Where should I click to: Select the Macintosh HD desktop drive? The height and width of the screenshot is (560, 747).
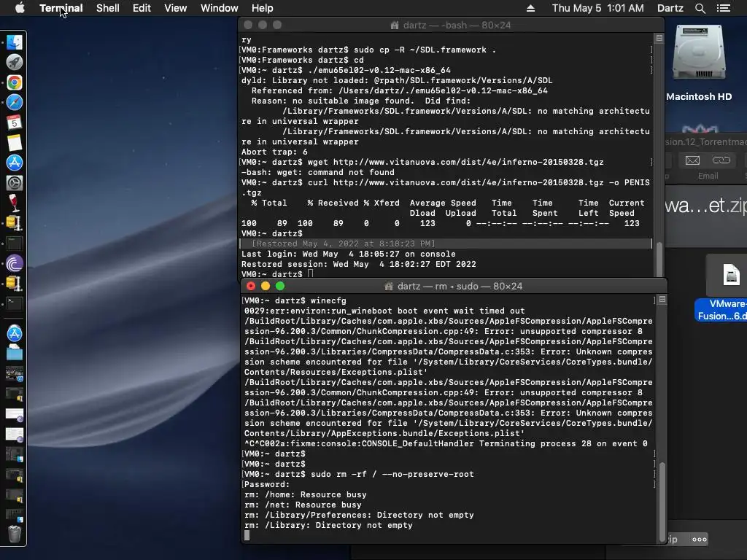(x=698, y=53)
